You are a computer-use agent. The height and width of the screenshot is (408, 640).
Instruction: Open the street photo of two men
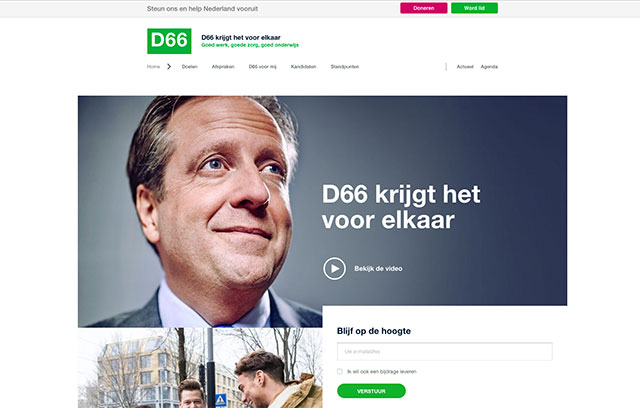[200, 368]
